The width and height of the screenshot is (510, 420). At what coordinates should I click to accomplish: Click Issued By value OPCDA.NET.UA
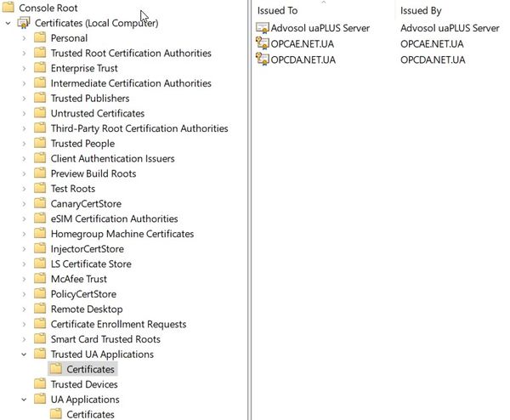coord(433,60)
